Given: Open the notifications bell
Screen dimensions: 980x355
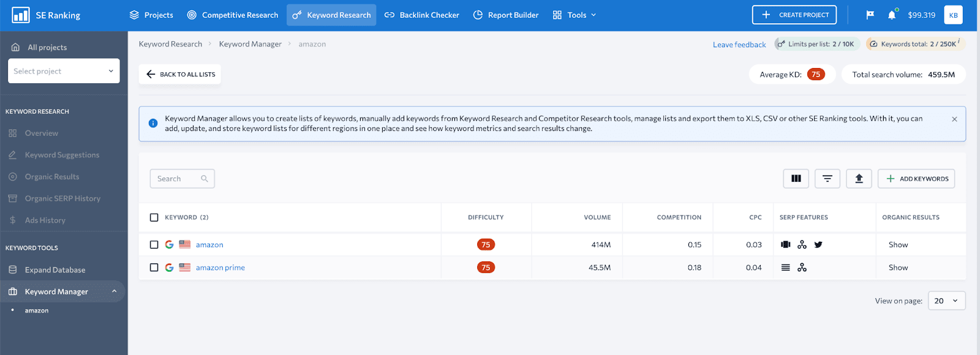Looking at the screenshot, I should point(892,15).
